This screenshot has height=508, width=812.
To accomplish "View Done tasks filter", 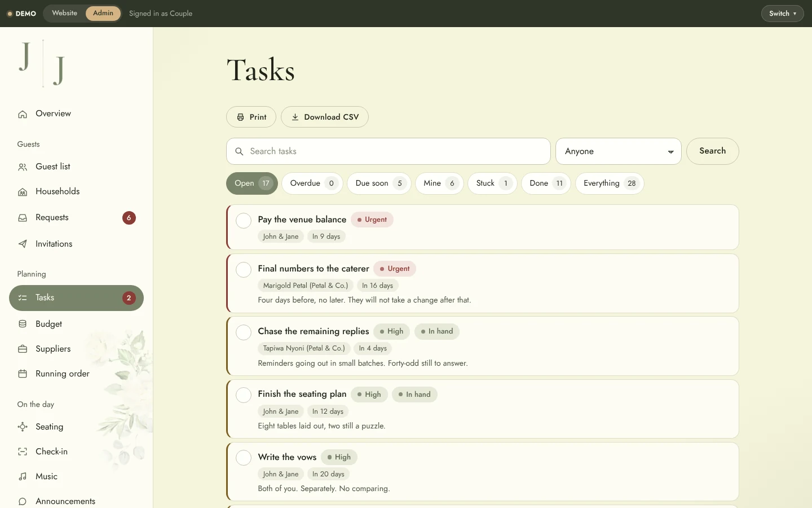I will tap(546, 183).
